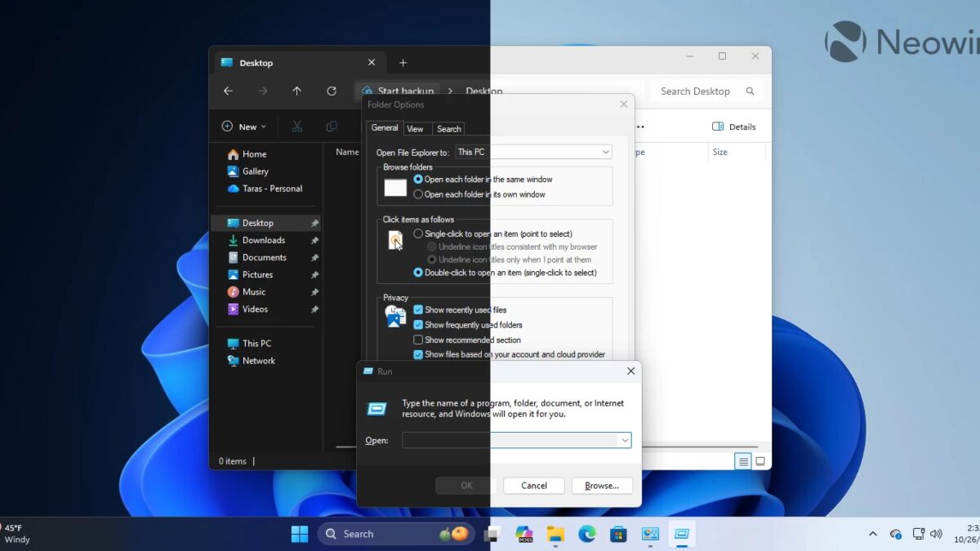The height and width of the screenshot is (551, 980).
Task: Toggle Show recently used files checkbox
Action: pyautogui.click(x=418, y=310)
